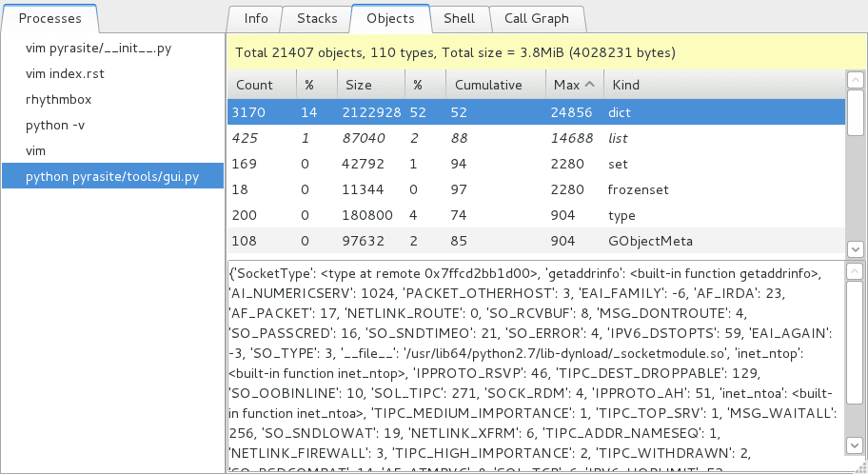Viewport: 868px width, 474px height.
Task: Click the Processes tab
Action: coord(49,18)
